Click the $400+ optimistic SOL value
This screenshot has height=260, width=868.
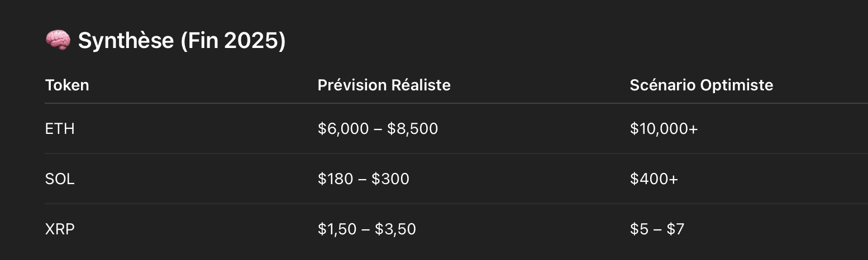tap(654, 179)
